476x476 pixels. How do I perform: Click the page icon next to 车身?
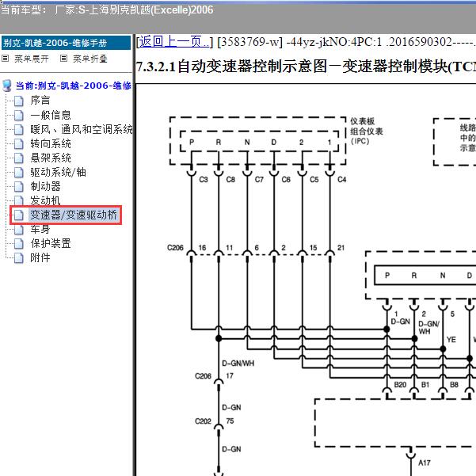coord(18,230)
